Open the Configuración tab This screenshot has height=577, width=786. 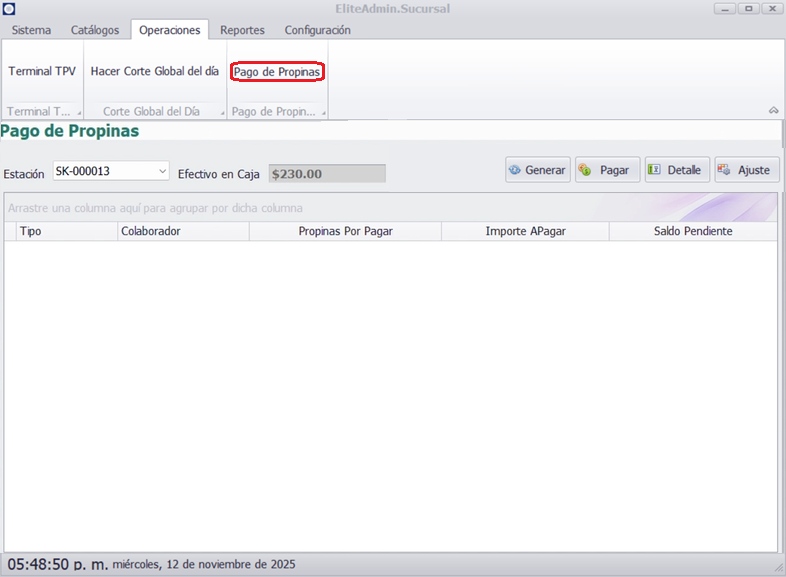click(x=317, y=30)
